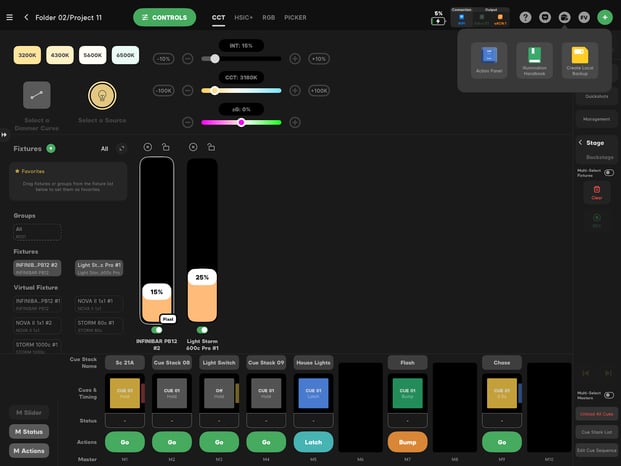The image size is (621, 466).
Task: Click the CCT color temperature slider
Action: click(241, 91)
